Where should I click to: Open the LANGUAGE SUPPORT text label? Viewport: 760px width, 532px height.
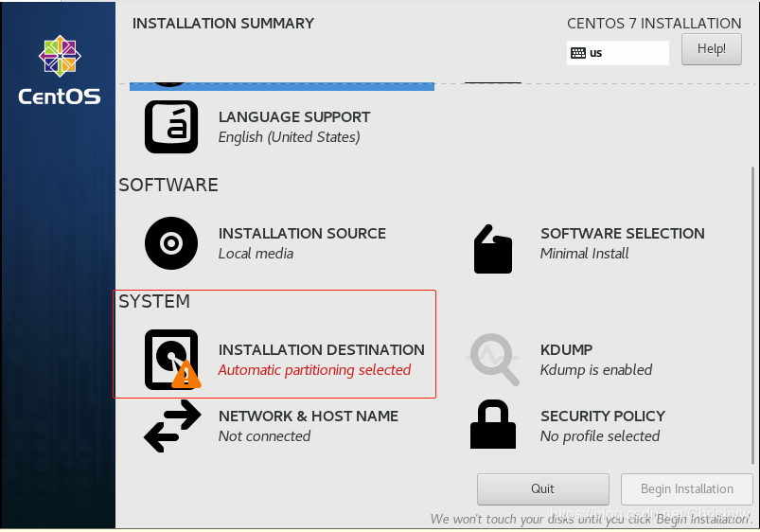pyautogui.click(x=294, y=117)
